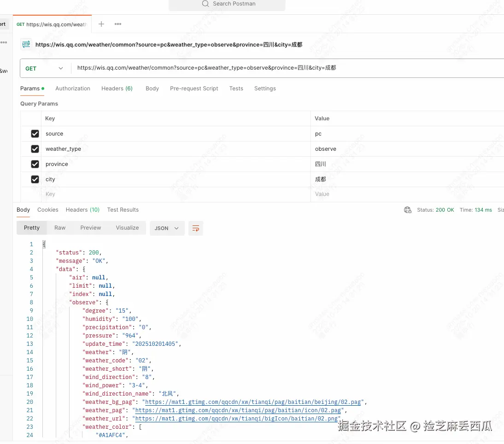Image resolution: width=504 pixels, height=444 pixels.
Task: Open the request Body tab
Action: tap(152, 89)
